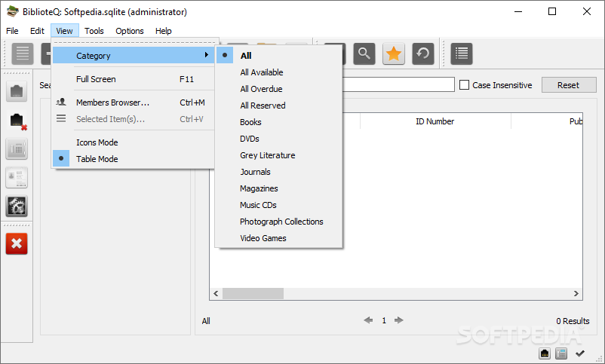
Task: Select Icons Mode in View menu
Action: [x=134, y=142]
